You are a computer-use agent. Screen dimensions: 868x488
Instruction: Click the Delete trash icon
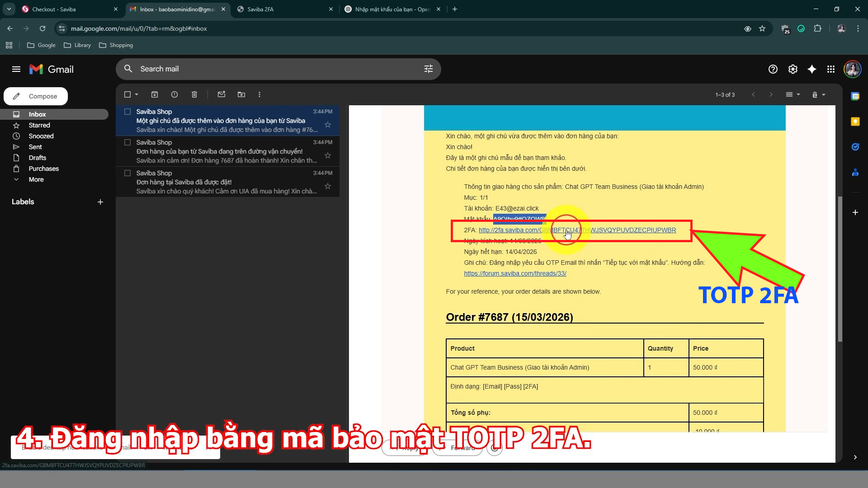(x=194, y=94)
